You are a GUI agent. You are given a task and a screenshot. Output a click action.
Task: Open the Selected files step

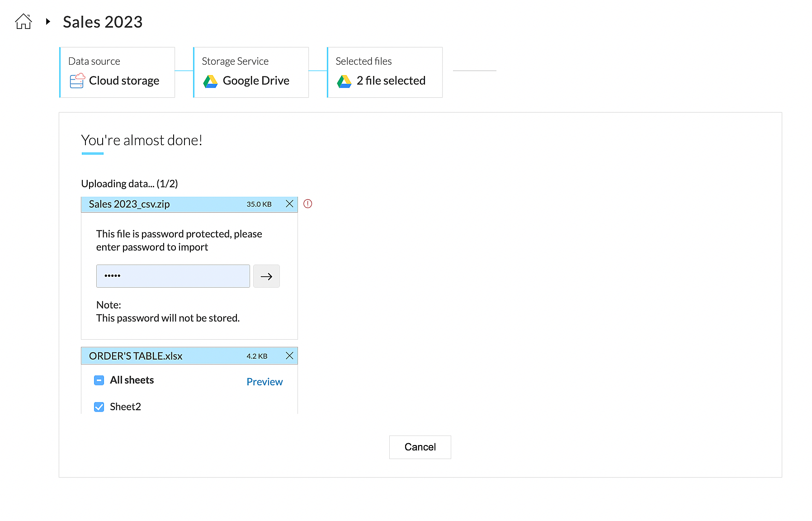coord(385,72)
